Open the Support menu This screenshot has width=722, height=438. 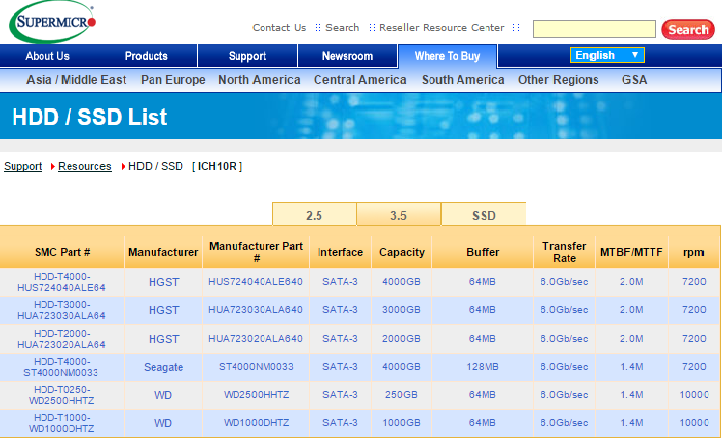pyautogui.click(x=247, y=56)
